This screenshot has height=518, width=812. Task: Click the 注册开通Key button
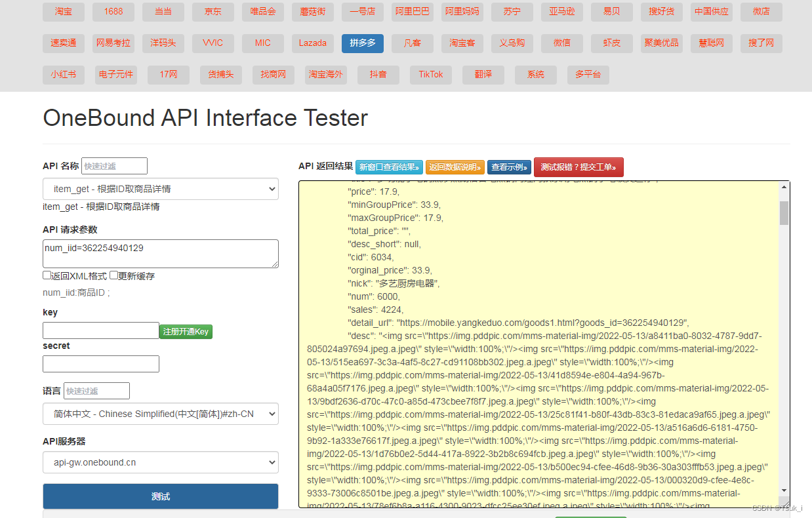tap(186, 332)
